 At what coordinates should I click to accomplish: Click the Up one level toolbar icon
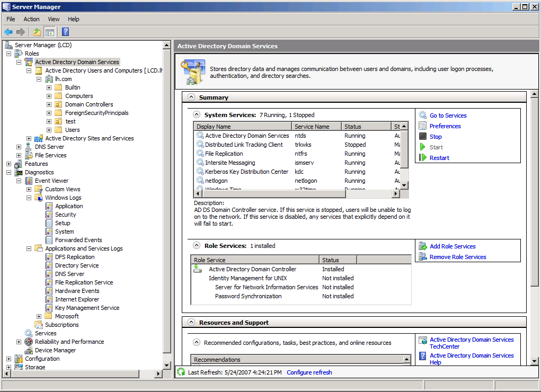[x=37, y=32]
